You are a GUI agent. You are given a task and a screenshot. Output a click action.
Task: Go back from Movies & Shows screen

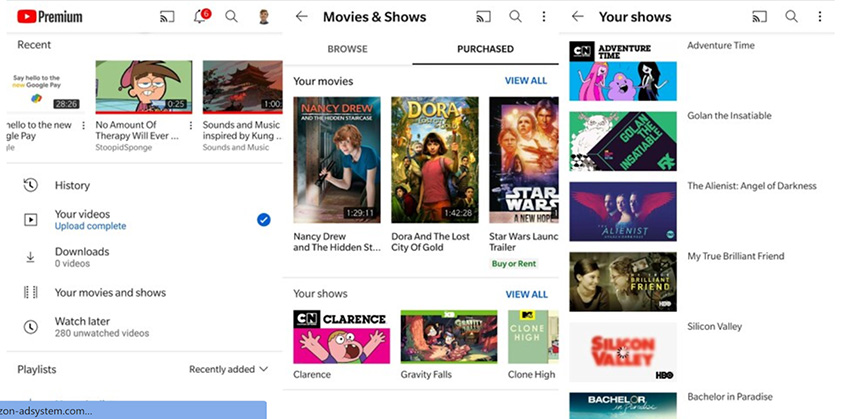click(302, 16)
